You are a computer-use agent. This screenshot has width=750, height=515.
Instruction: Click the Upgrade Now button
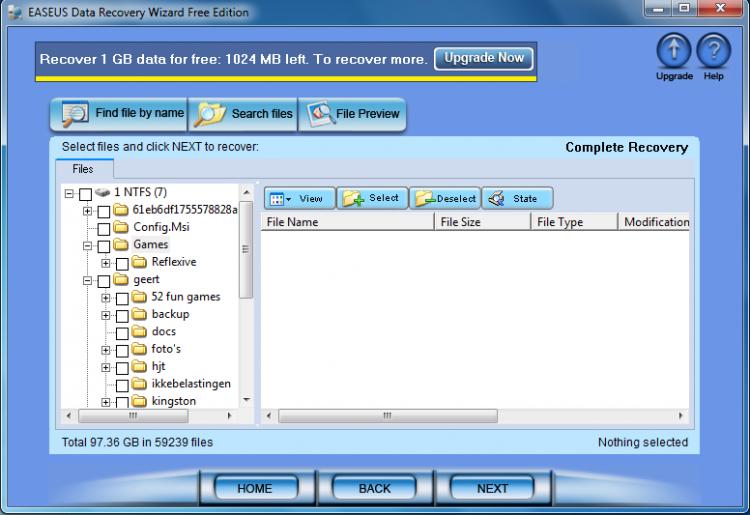tap(484, 58)
